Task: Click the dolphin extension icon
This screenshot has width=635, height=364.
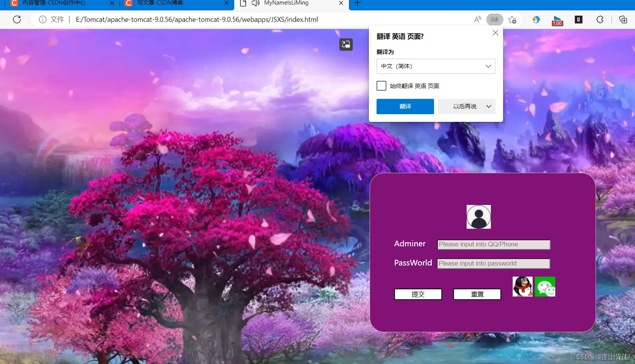Action: [x=536, y=19]
